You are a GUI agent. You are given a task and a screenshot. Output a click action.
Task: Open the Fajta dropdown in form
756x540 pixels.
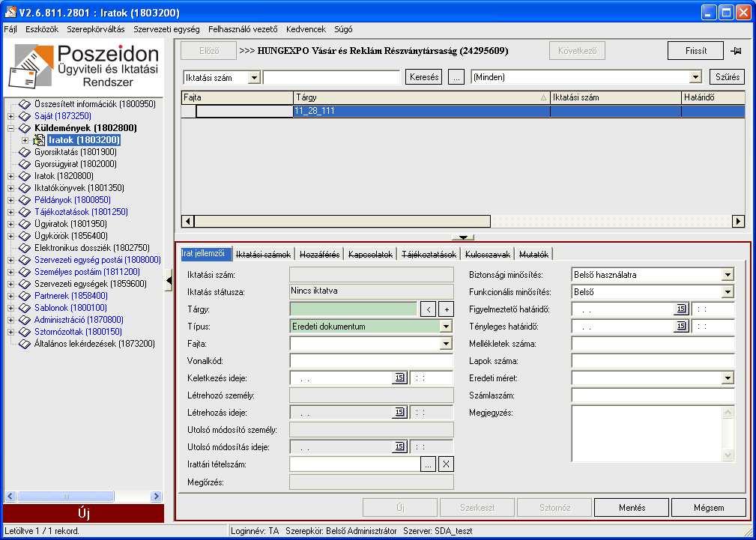point(446,344)
